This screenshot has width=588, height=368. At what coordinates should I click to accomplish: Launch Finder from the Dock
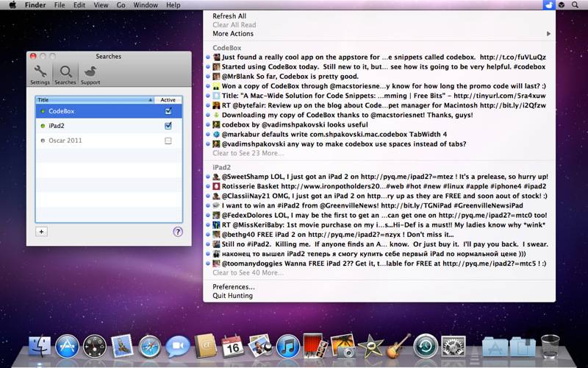tap(40, 346)
